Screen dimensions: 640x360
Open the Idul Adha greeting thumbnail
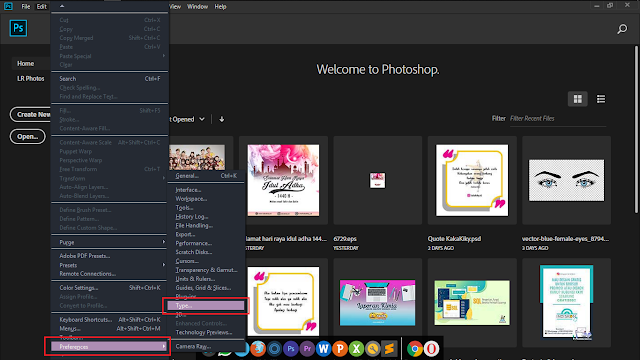284,180
